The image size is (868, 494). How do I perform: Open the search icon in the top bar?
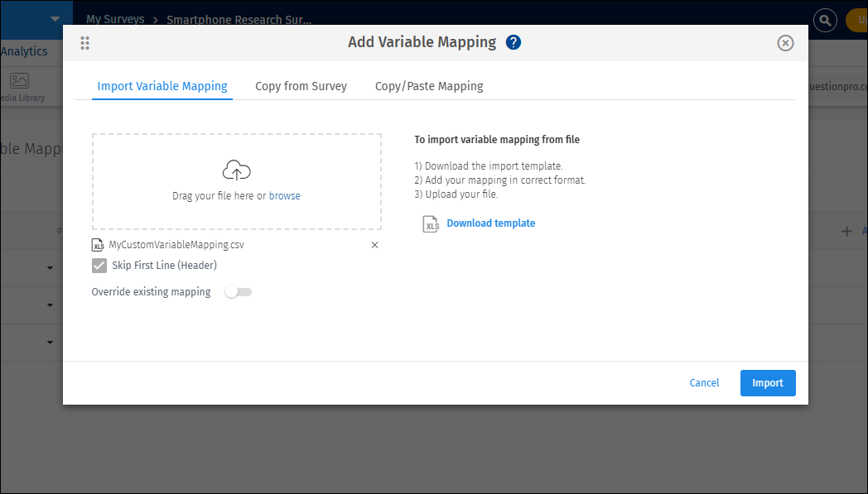[825, 20]
